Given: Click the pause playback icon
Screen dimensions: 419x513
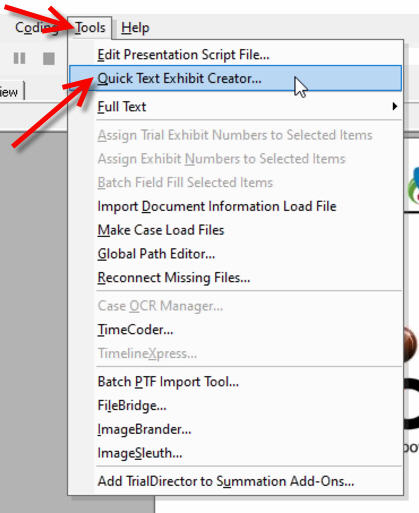Looking at the screenshot, I should (19, 58).
